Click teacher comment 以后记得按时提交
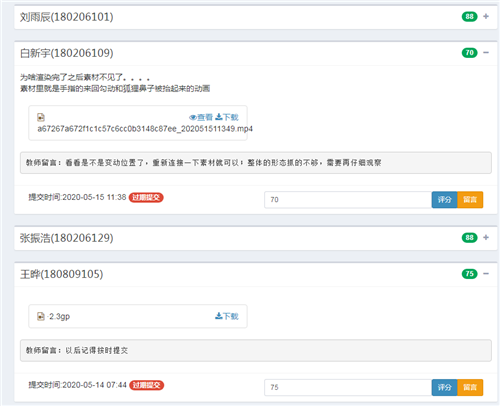The height and width of the screenshot is (406, 500). [77, 350]
